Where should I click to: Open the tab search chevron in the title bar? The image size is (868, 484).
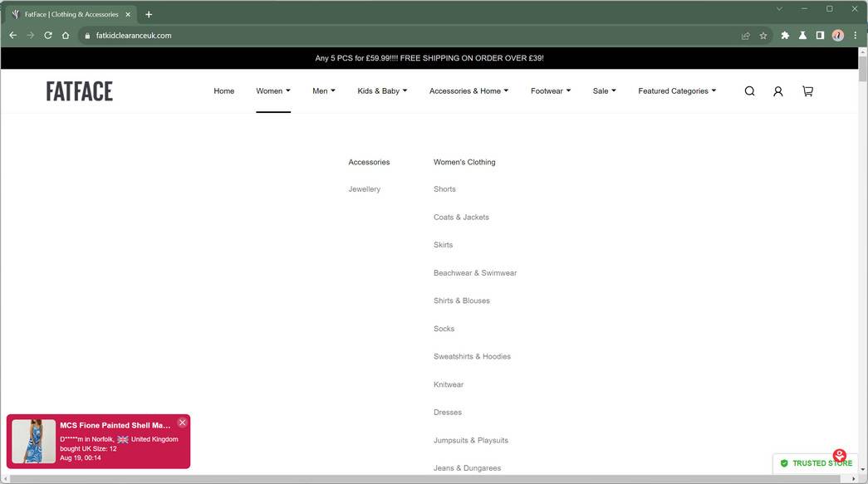779,9
